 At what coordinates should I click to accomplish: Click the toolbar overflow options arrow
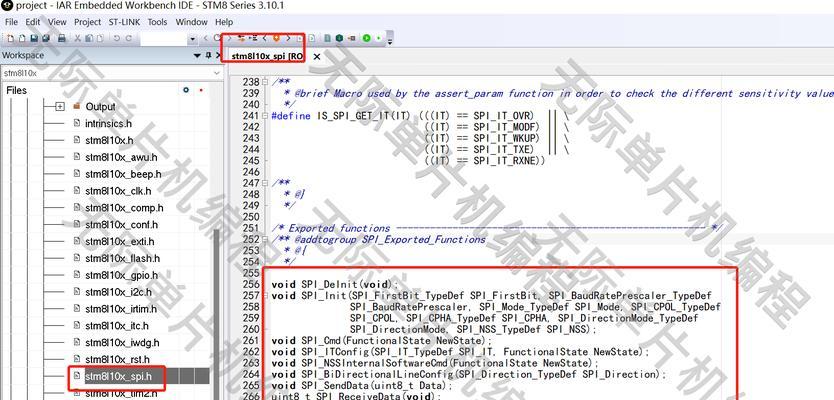pyautogui.click(x=390, y=41)
